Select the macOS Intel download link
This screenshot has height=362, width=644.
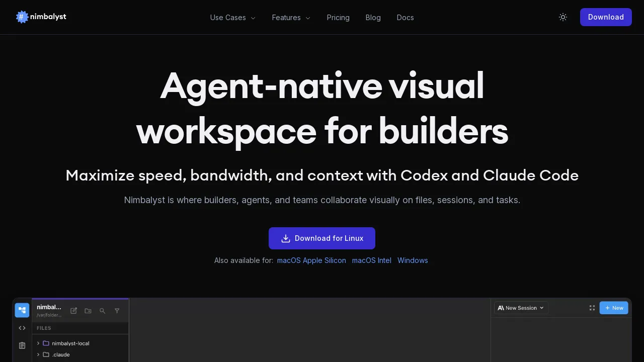click(x=372, y=260)
